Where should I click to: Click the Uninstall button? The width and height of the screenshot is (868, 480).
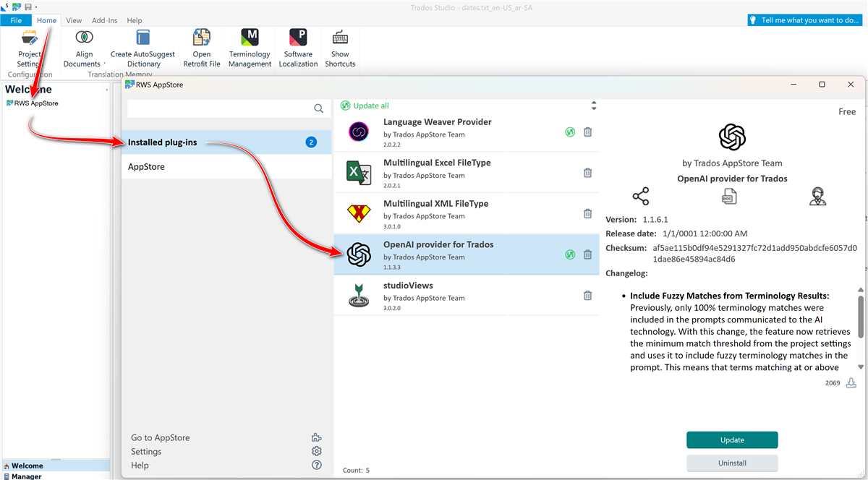coord(732,463)
